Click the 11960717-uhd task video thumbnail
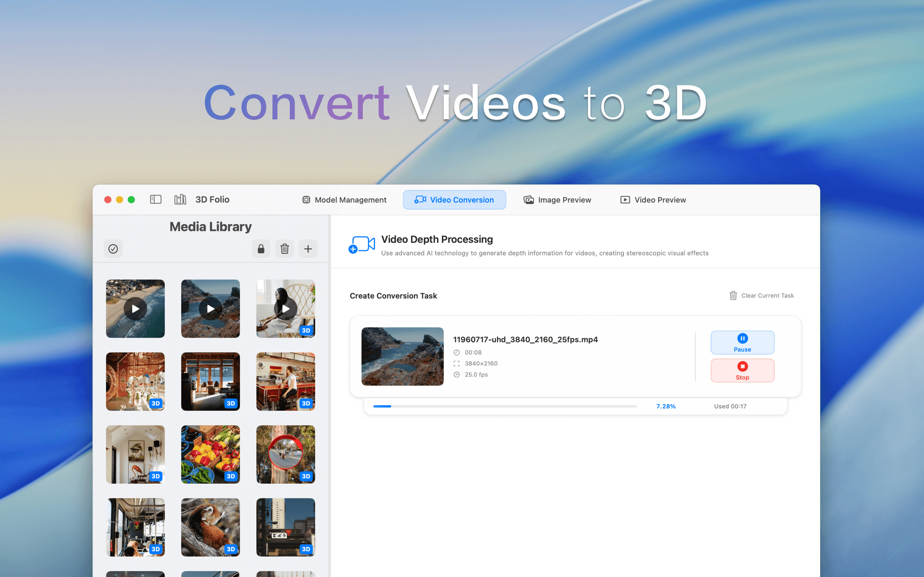Image resolution: width=924 pixels, height=577 pixels. [402, 356]
